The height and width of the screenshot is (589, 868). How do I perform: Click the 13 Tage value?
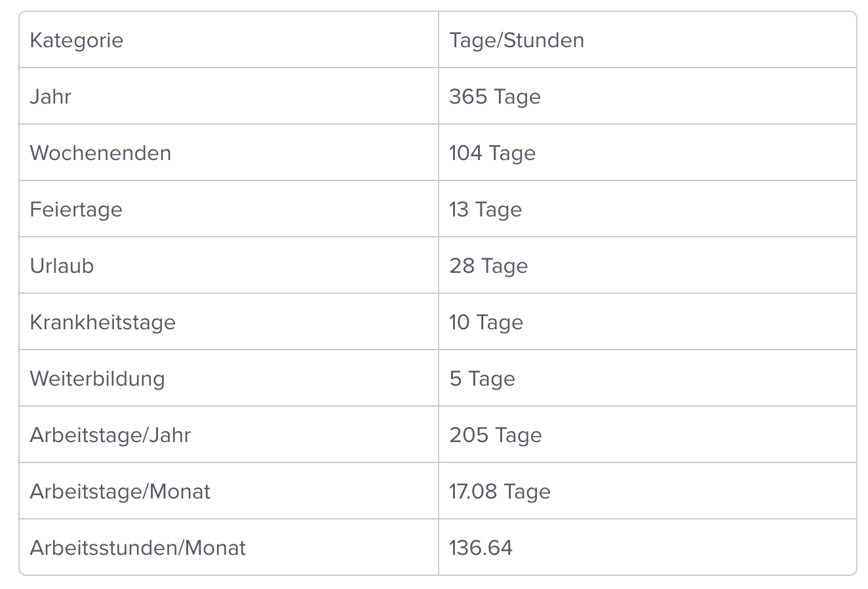tap(486, 209)
